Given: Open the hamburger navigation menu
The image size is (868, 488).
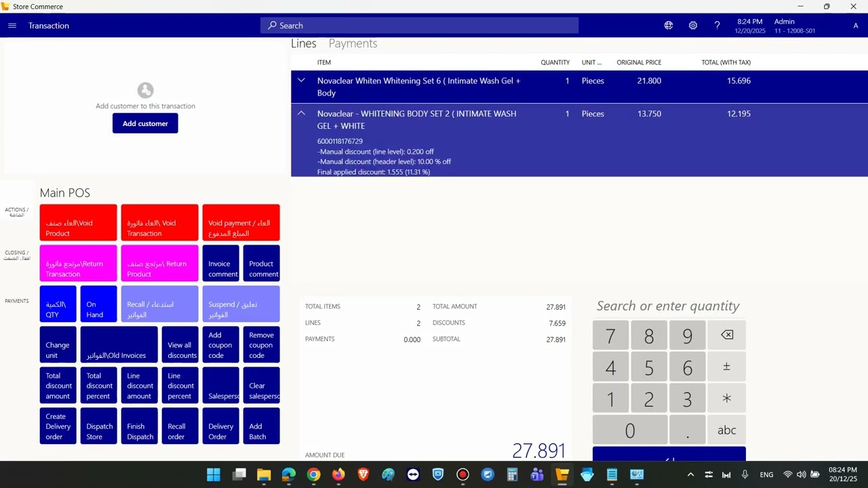Looking at the screenshot, I should tap(12, 26).
